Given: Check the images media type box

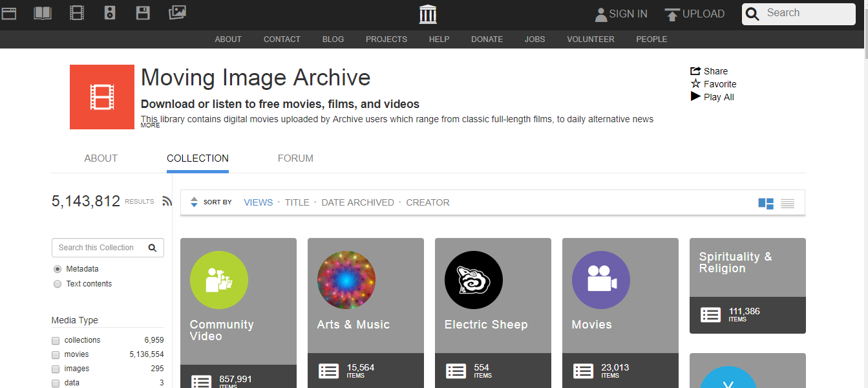Looking at the screenshot, I should click(56, 369).
